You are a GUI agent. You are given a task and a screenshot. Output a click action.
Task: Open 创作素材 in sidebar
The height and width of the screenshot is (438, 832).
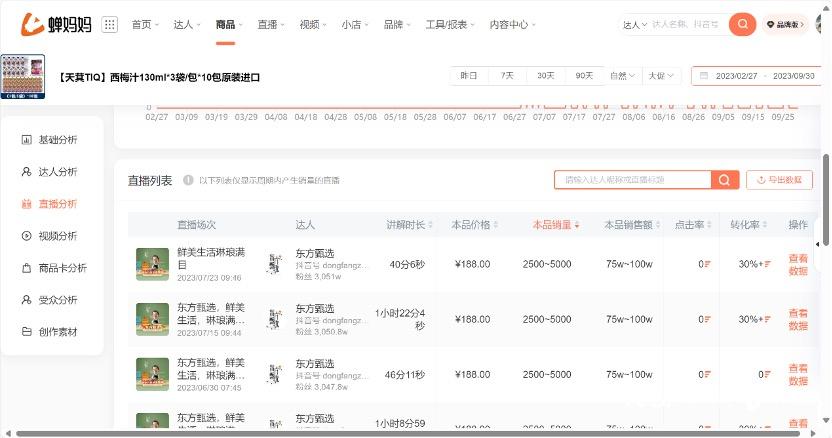coord(49,332)
